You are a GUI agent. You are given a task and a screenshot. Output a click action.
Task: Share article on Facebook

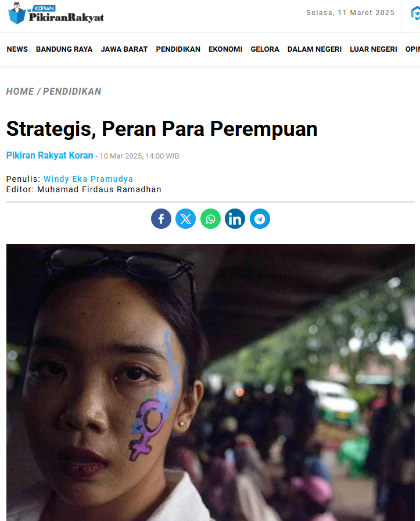click(161, 218)
